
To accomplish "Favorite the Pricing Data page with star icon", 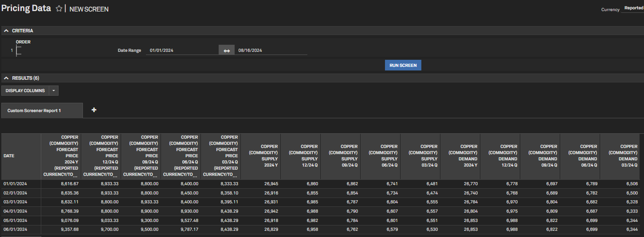I will click(59, 9).
